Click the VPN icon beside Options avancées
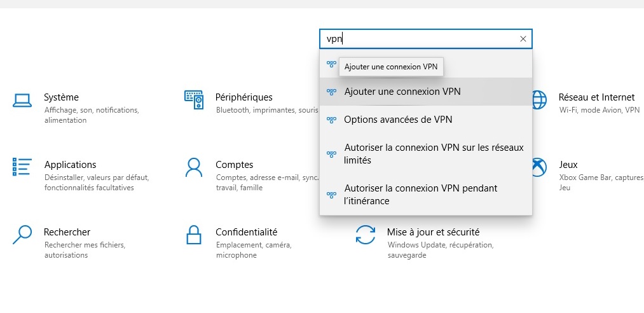Image resolution: width=644 pixels, height=313 pixels. click(x=331, y=120)
